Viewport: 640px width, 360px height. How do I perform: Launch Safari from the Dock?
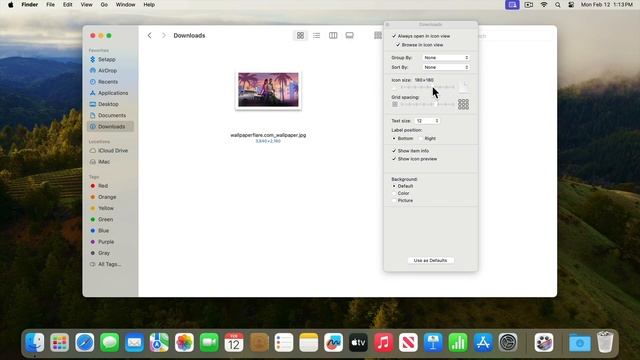tap(84, 342)
